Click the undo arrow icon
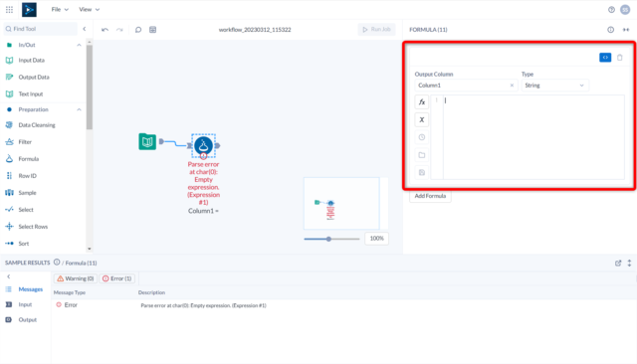 105,30
